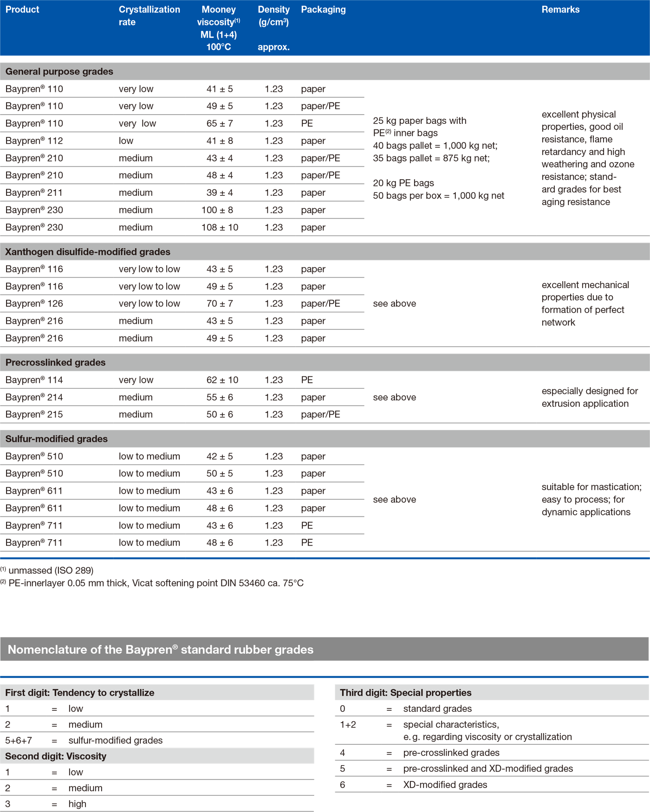Click the crystallization rate 'low' for Baypren 112
650x812 pixels.
(x=126, y=141)
